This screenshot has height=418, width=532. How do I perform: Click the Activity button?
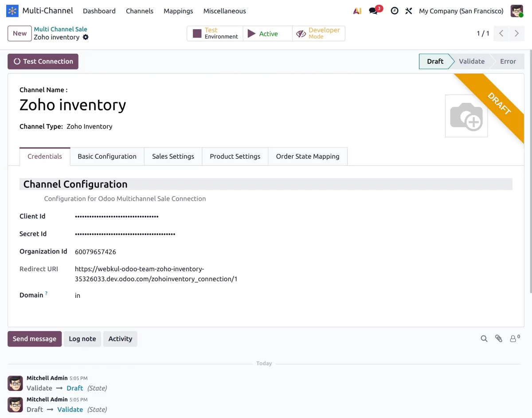pos(120,339)
